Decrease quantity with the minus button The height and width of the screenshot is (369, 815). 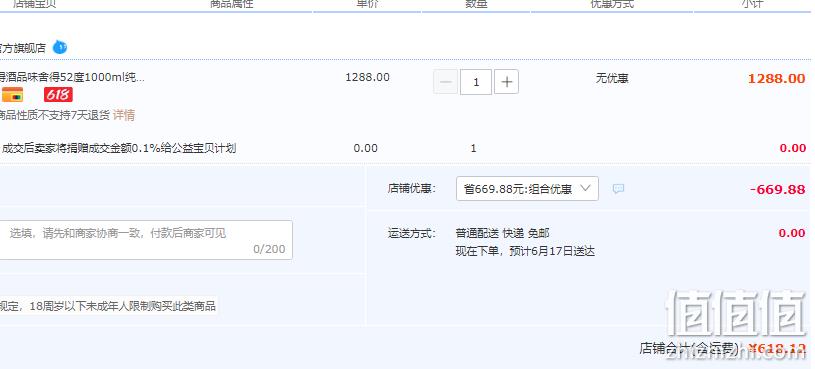click(x=445, y=82)
